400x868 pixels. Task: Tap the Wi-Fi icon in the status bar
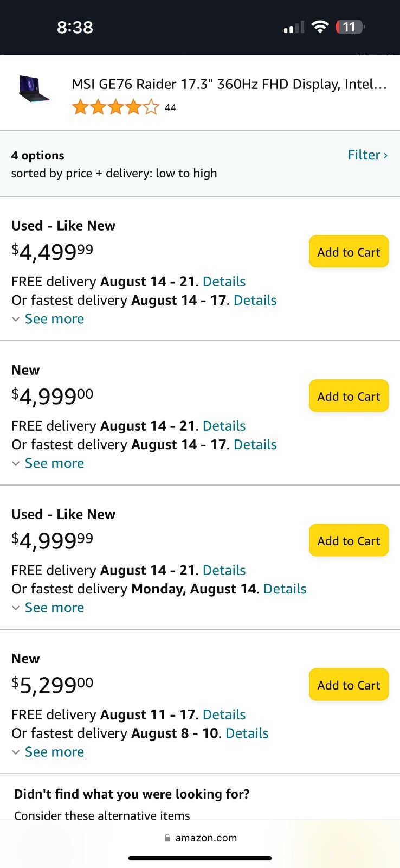[320, 27]
